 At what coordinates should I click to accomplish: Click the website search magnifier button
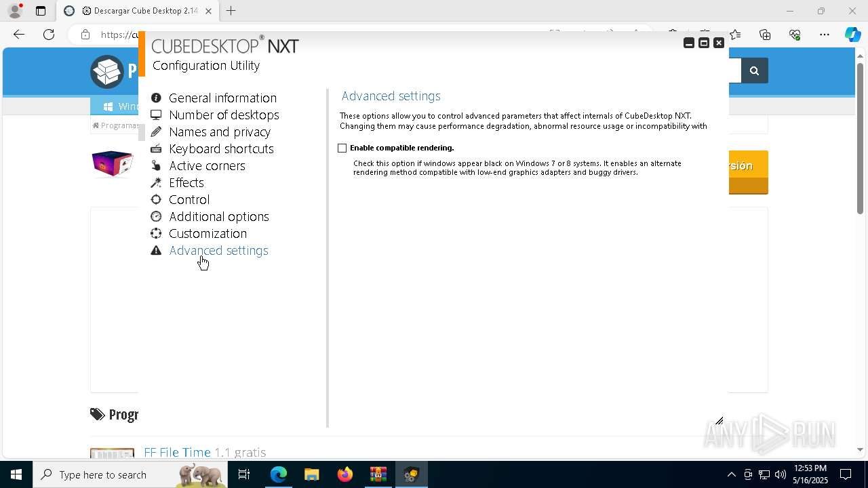coord(754,70)
